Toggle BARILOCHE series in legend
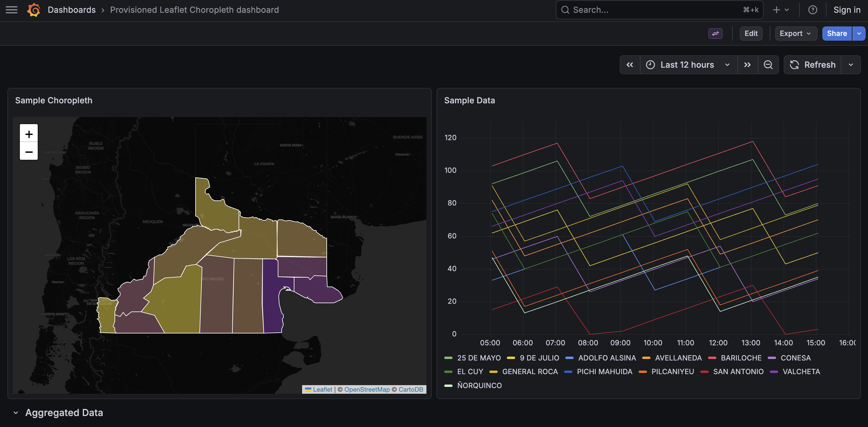 (x=741, y=358)
